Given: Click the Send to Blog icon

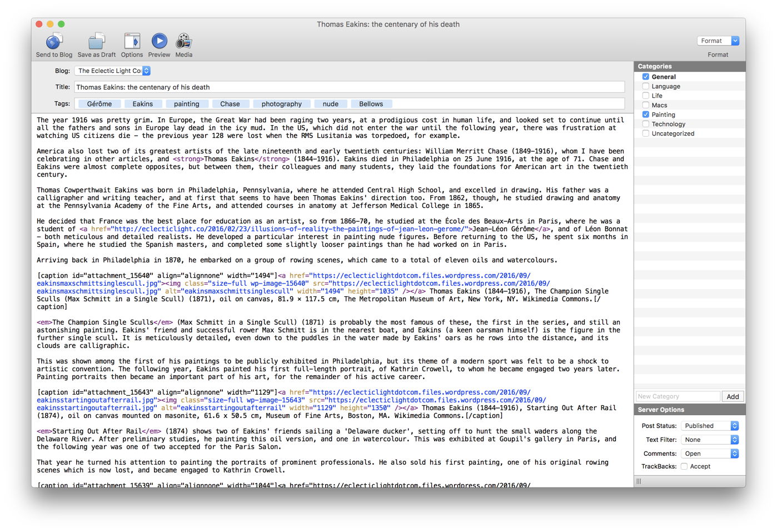Looking at the screenshot, I should coord(54,42).
